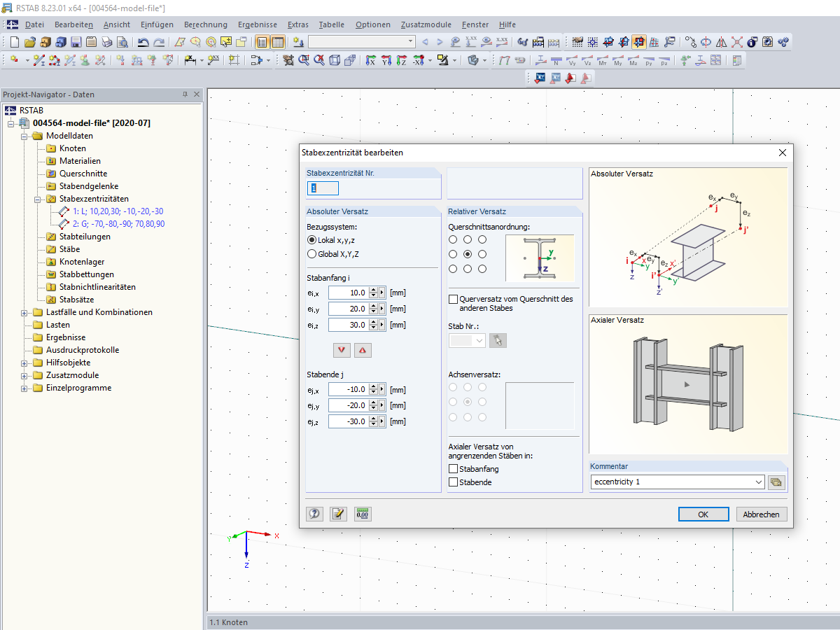
Task: Collapse the Stabexzentrizitäten tree node
Action: pyautogui.click(x=38, y=199)
